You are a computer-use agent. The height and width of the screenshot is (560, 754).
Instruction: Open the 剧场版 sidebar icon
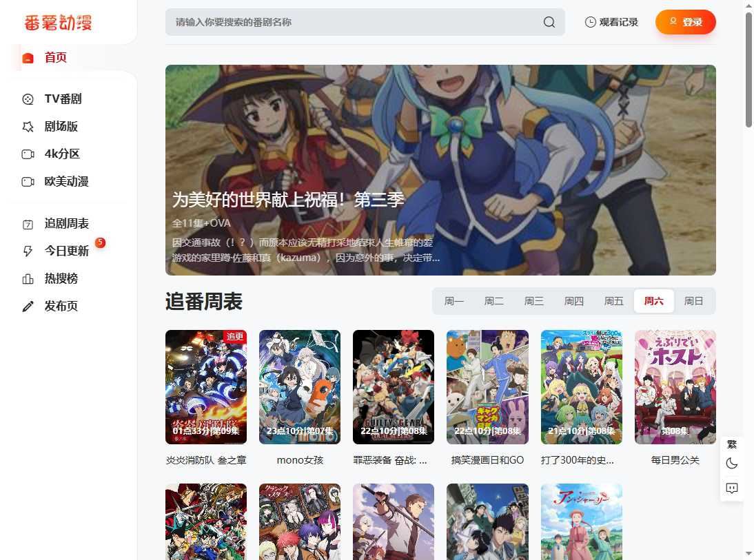[x=28, y=127]
